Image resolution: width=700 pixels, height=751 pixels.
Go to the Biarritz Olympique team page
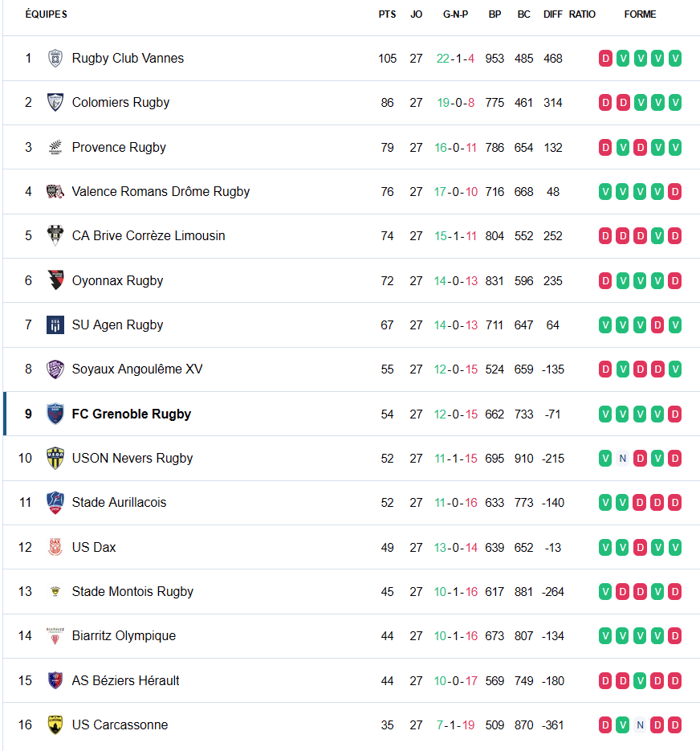124,635
